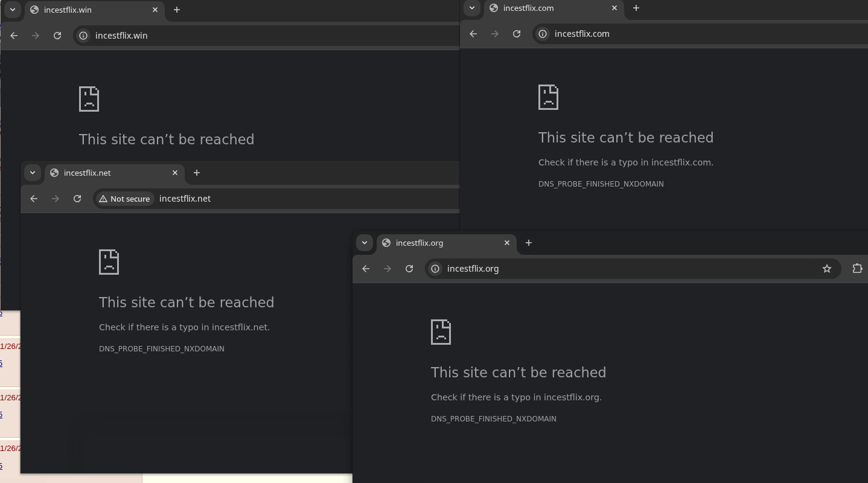Click forward arrow in incestflix.com window
This screenshot has height=483, width=868.
495,34
